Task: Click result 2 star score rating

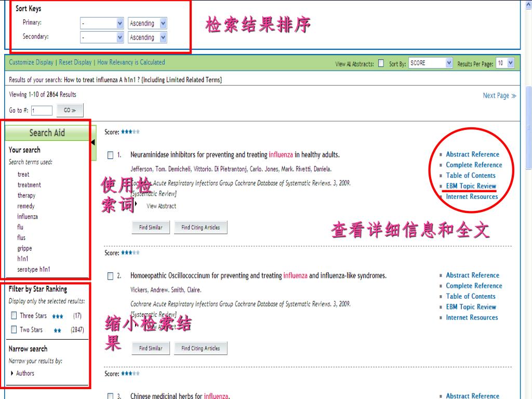Action: pyautogui.click(x=130, y=252)
